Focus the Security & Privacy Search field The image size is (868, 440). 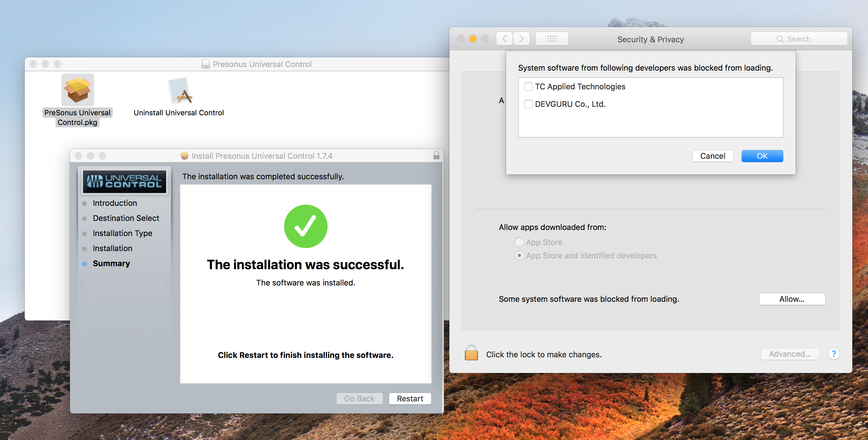tap(799, 39)
